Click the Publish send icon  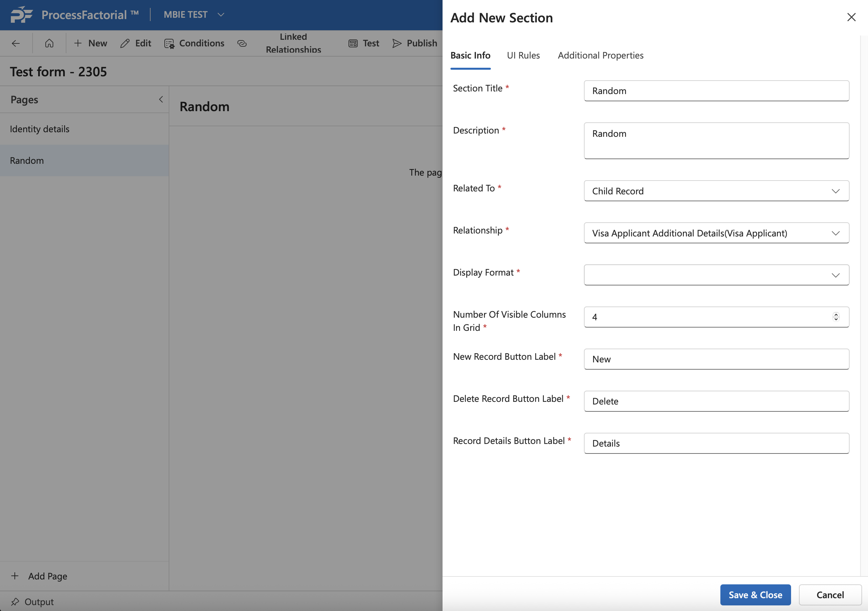click(397, 43)
